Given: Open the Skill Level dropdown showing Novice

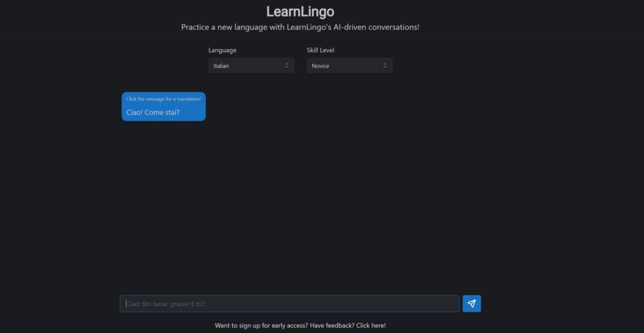Looking at the screenshot, I should click(349, 65).
